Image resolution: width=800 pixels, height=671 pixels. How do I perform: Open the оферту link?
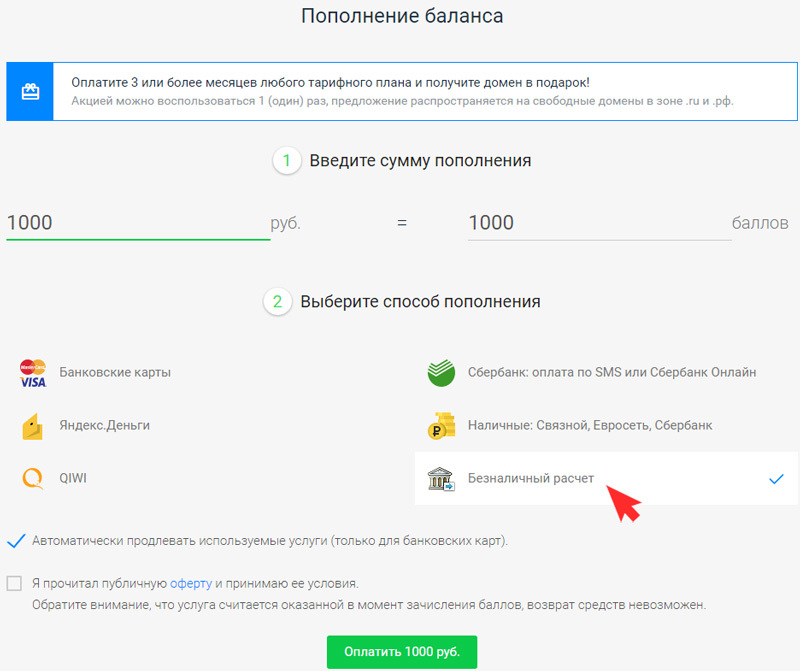click(x=191, y=583)
